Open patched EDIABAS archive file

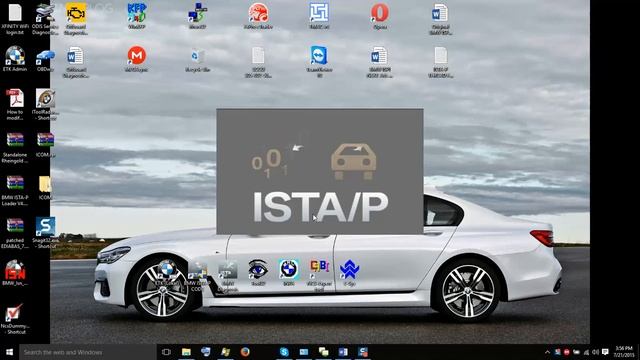(15, 233)
